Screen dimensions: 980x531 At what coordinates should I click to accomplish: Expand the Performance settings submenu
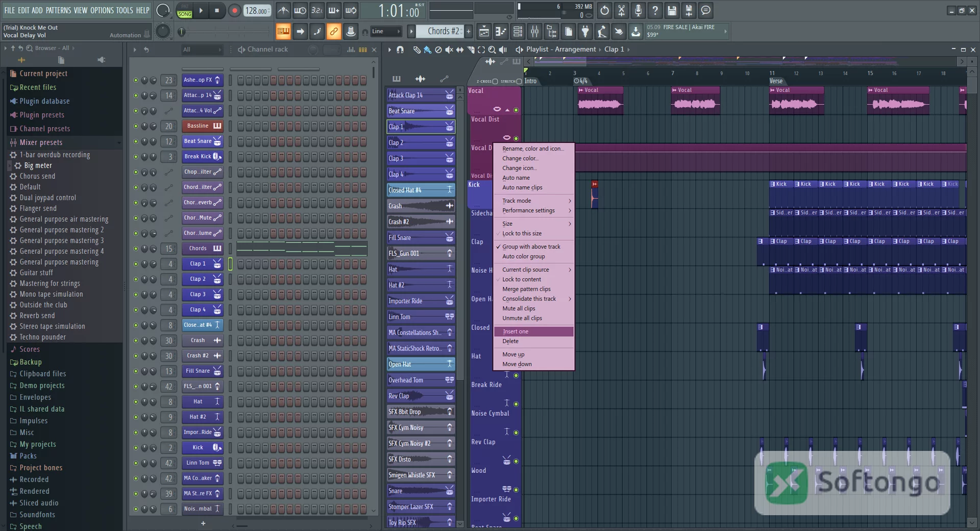pos(534,211)
